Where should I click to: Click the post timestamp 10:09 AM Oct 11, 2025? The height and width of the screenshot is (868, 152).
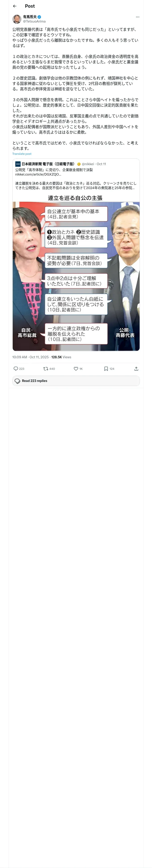[x=30, y=357]
